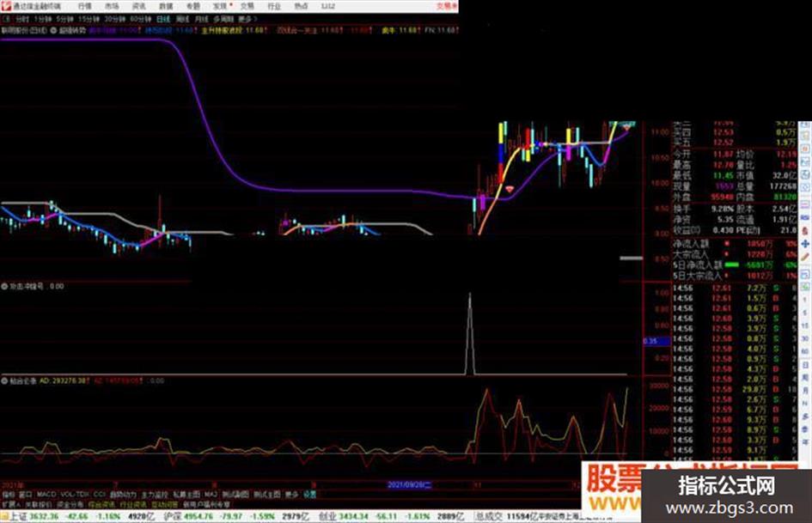812x523 pixels.
Task: Select 主力监控 indicator tab
Action: pyautogui.click(x=155, y=495)
